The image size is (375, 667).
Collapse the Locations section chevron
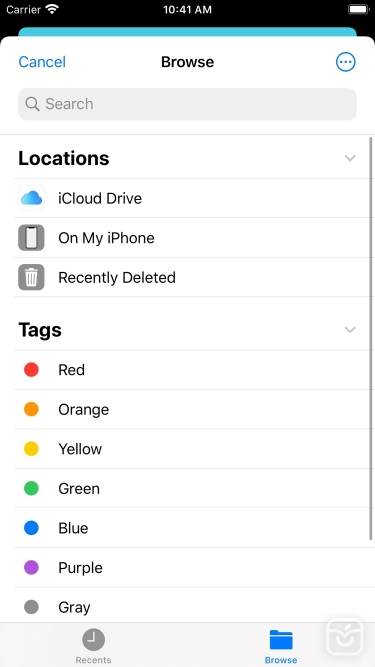350,158
